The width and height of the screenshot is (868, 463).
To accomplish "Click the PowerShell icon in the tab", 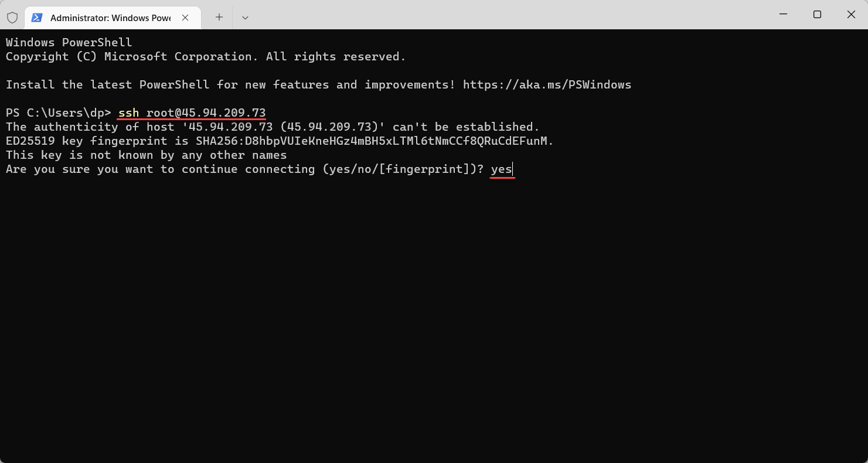I will click(x=37, y=18).
